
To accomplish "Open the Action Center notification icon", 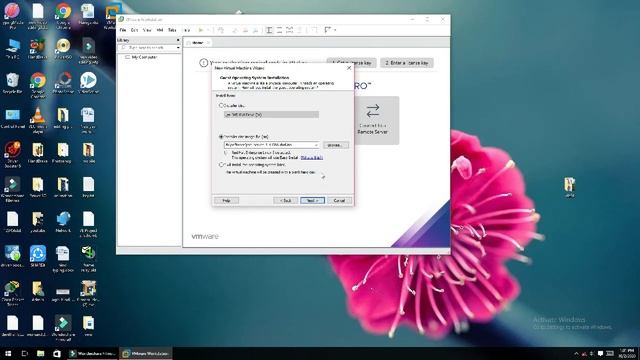I will (x=600, y=353).
